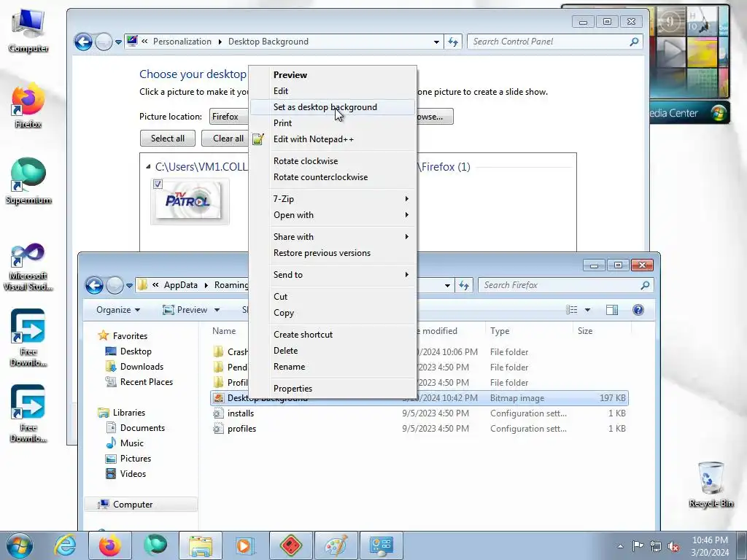The height and width of the screenshot is (560, 747).
Task: Click the AppData breadcrumb in Explorer
Action: (x=181, y=285)
